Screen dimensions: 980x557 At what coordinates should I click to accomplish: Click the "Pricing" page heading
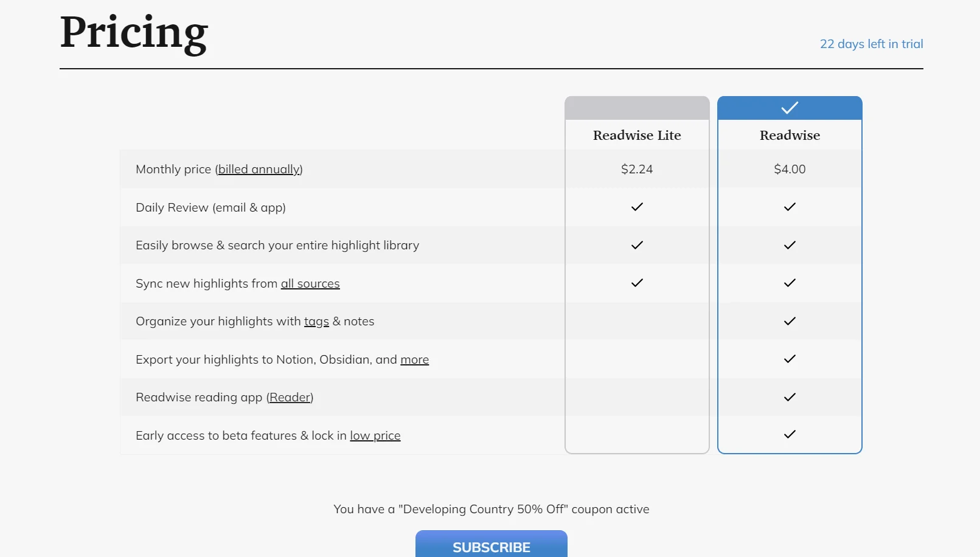click(x=134, y=33)
